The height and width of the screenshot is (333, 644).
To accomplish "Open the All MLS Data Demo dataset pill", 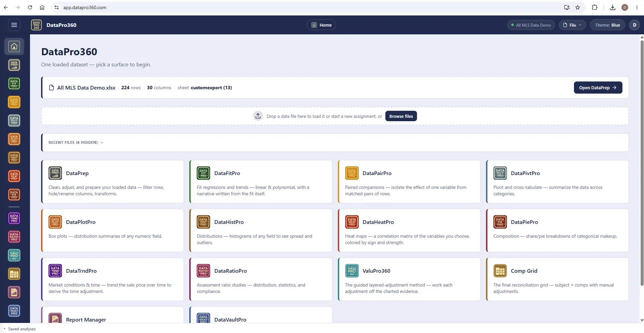I will coord(531,25).
